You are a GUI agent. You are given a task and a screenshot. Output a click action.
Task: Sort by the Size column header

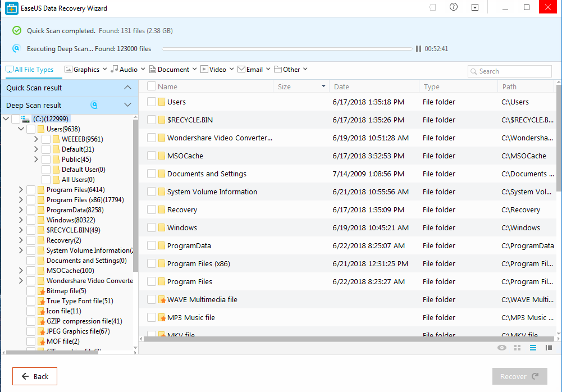(x=301, y=86)
